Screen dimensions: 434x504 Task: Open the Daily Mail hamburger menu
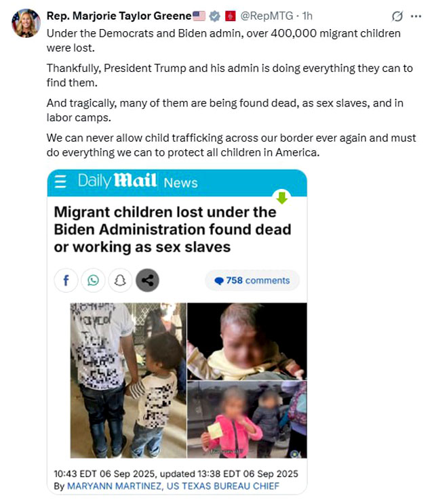pyautogui.click(x=60, y=182)
